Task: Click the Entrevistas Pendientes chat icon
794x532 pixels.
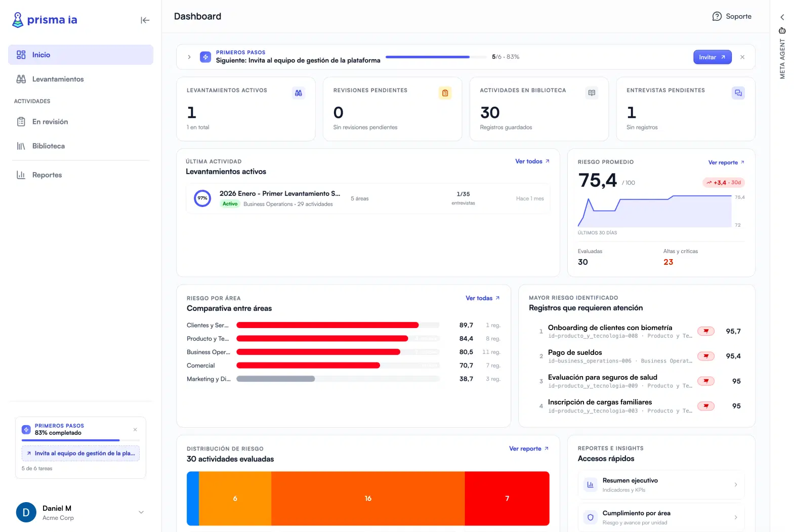Action: point(738,93)
